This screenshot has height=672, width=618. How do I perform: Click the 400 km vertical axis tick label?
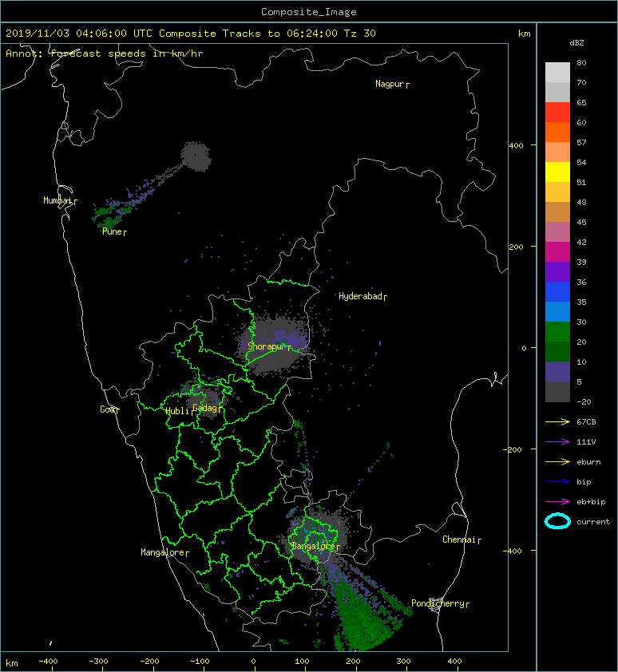point(517,145)
